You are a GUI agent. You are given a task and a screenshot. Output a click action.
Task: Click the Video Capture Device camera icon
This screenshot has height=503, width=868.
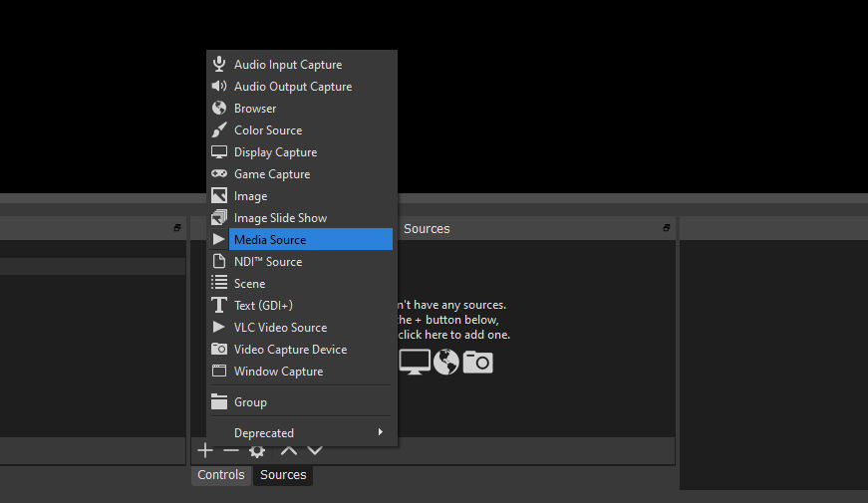[219, 350]
